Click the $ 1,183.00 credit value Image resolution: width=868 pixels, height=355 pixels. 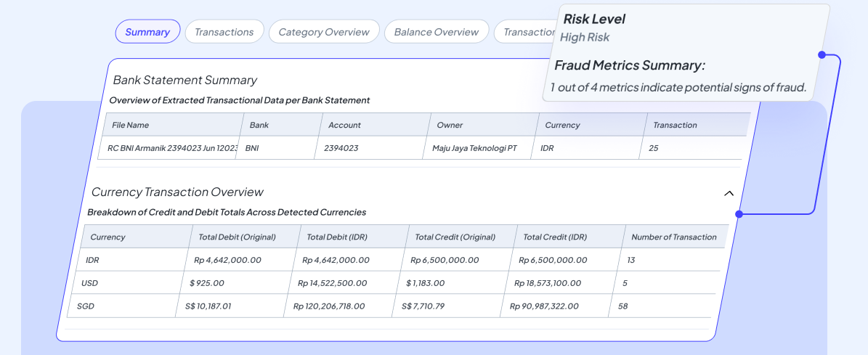tap(425, 283)
